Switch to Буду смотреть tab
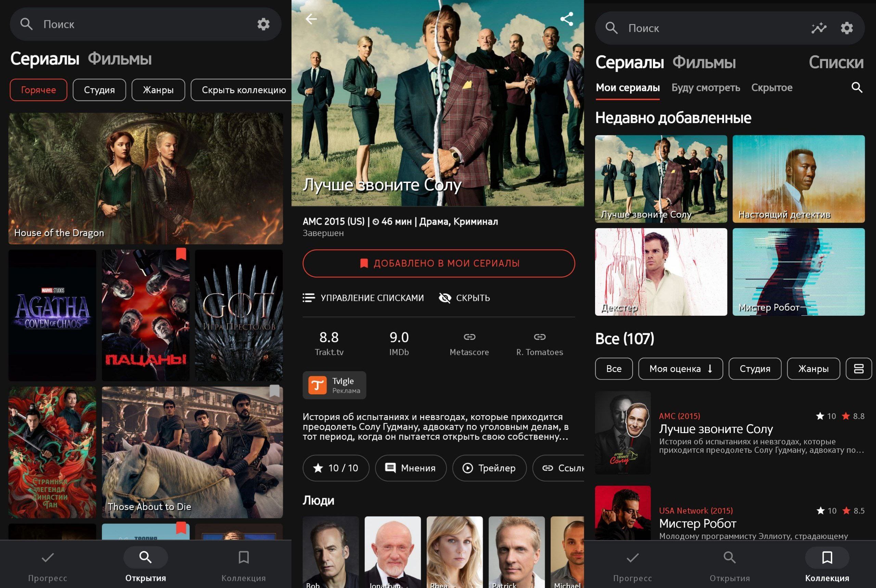Screen dimensions: 876x588 tap(705, 88)
